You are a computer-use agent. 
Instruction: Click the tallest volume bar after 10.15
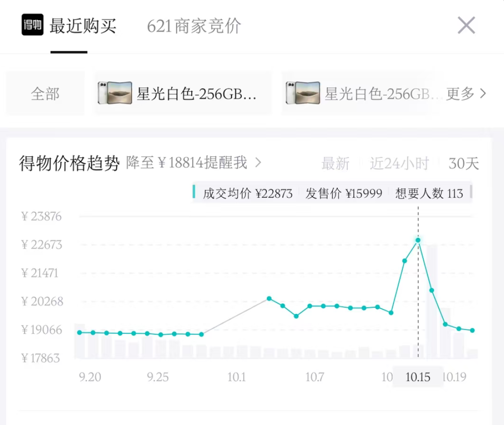[432, 301]
